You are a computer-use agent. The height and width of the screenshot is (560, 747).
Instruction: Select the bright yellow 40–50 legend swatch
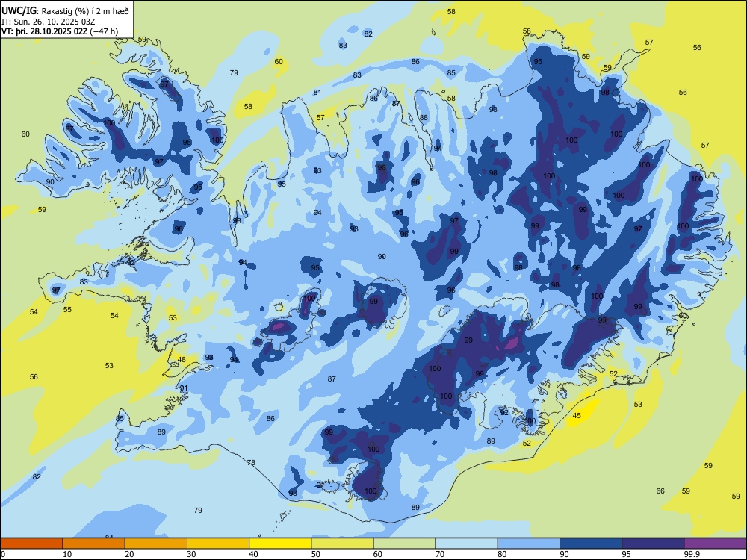[280, 544]
